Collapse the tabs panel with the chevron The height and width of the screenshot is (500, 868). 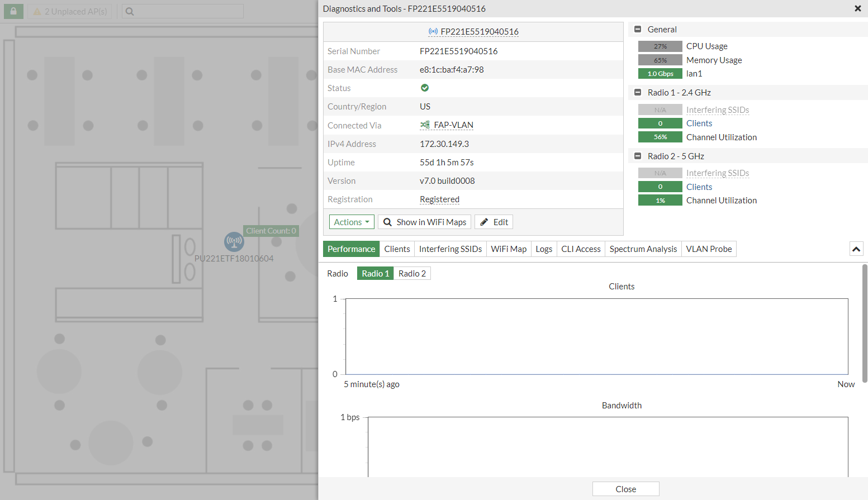[x=856, y=249]
